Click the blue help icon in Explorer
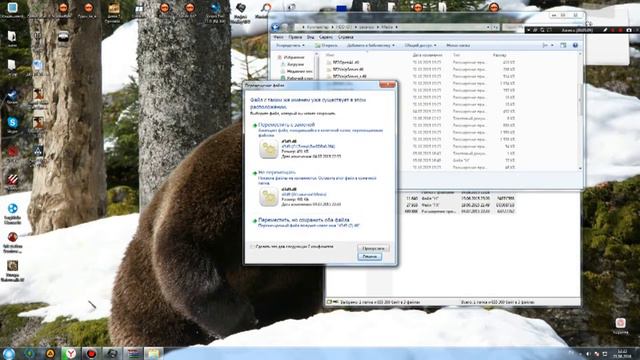640x360 pixels. (x=575, y=45)
